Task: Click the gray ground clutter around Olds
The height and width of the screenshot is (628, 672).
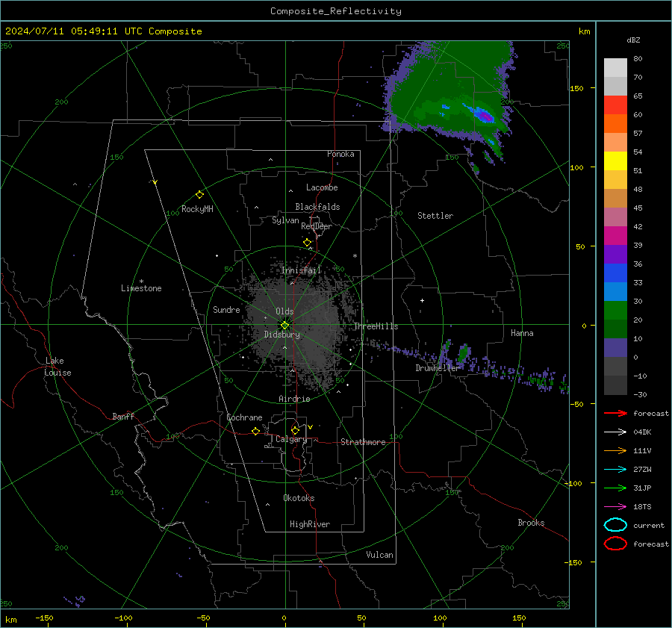Action: tap(296, 326)
